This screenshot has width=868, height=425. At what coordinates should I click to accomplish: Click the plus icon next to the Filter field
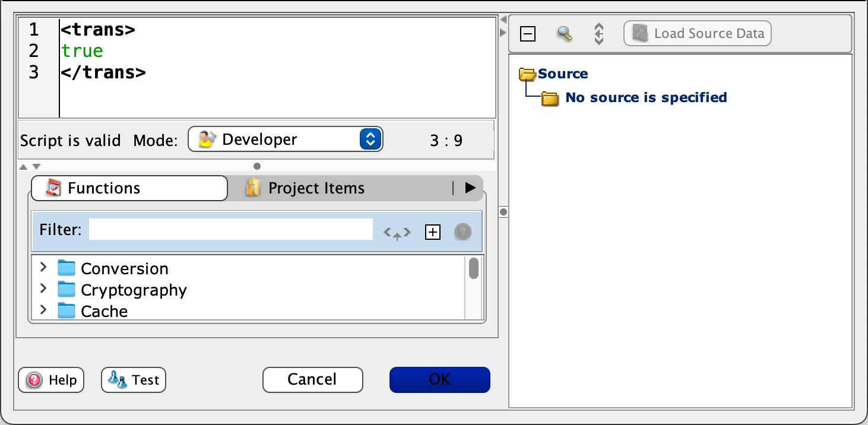tap(433, 232)
